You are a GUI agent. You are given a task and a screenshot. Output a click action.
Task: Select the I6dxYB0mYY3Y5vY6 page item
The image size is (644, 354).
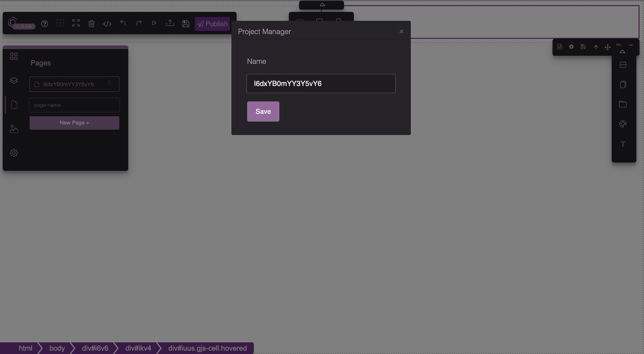point(74,84)
